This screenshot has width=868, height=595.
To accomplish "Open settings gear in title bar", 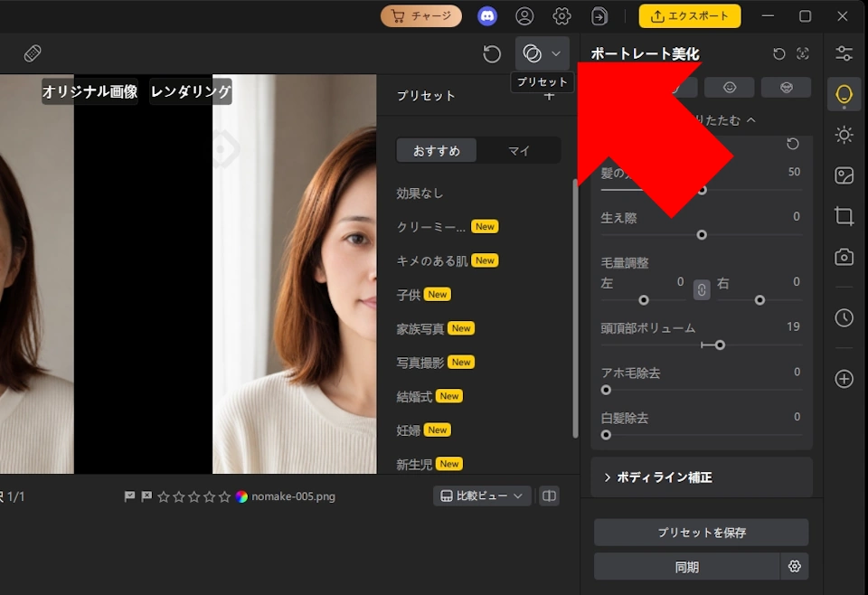I will click(561, 16).
